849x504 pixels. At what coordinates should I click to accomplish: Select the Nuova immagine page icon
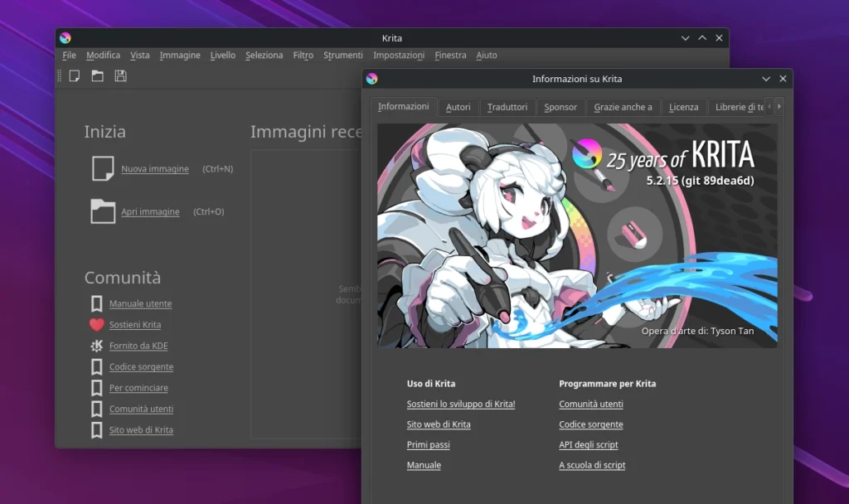click(x=101, y=167)
